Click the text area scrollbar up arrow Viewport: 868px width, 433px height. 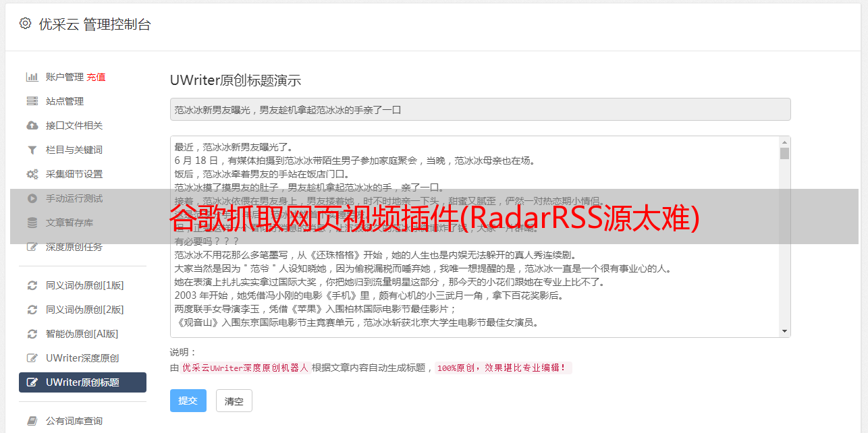784,142
